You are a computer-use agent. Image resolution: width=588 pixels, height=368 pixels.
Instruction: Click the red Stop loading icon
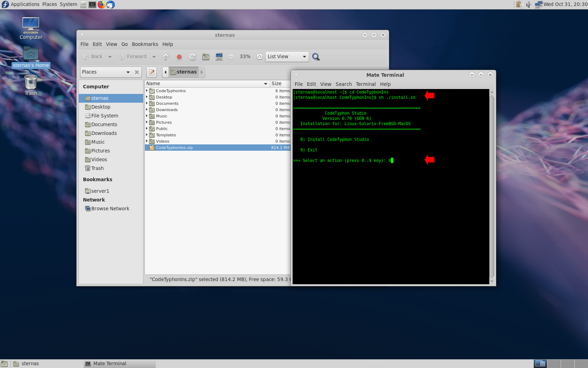pyautogui.click(x=179, y=57)
